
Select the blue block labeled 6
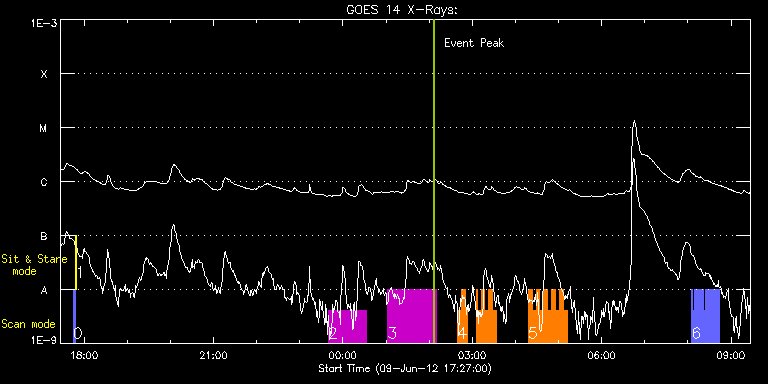[705, 316]
